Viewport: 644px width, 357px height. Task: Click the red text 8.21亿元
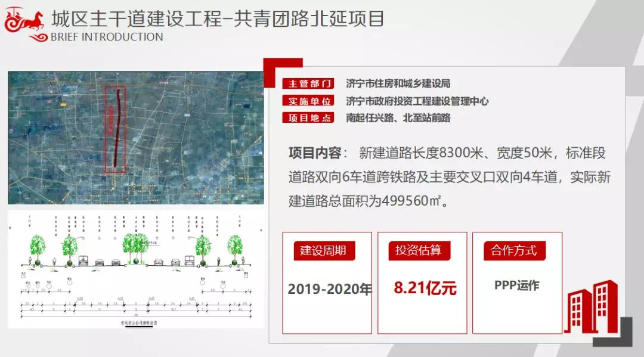point(425,288)
